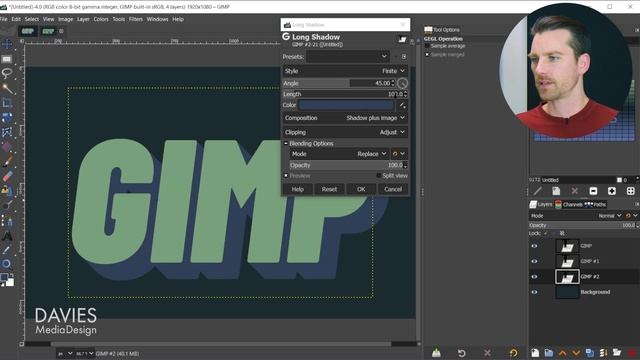The height and width of the screenshot is (360, 640).
Task: Hide the GIMP top layer
Action: click(534, 246)
